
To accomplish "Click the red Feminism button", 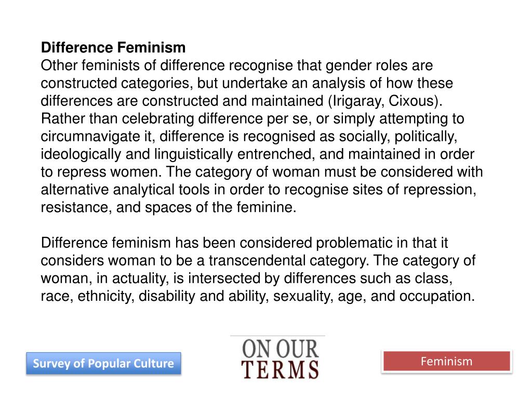I will [446, 361].
